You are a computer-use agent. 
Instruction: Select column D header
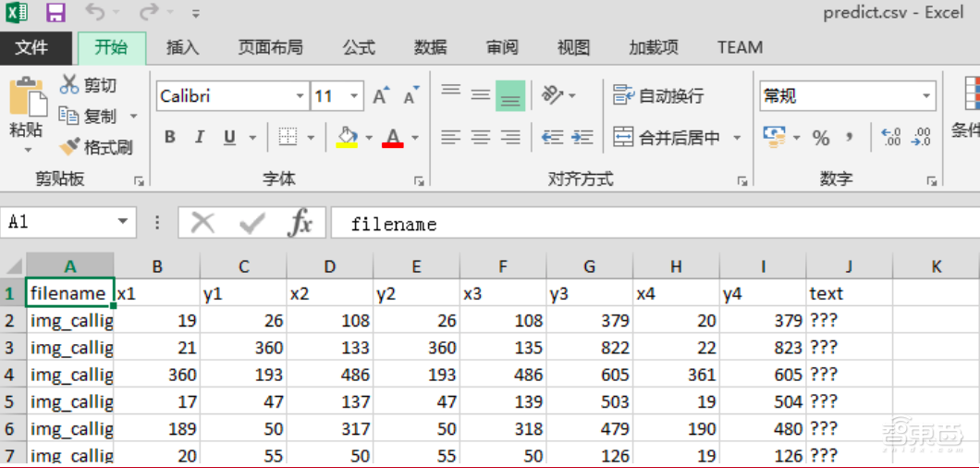330,266
